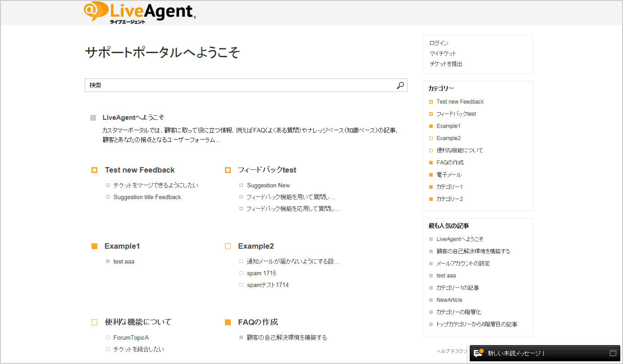Image resolution: width=623 pixels, height=364 pixels.
Task: Select Test new Feedback in カテゴリー sidebar
Action: 460,102
